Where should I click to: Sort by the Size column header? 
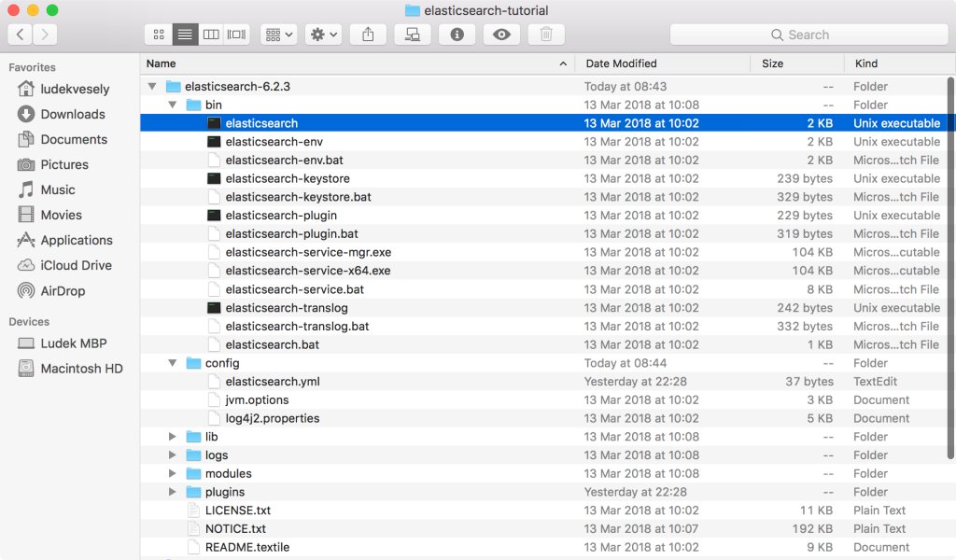coord(797,63)
